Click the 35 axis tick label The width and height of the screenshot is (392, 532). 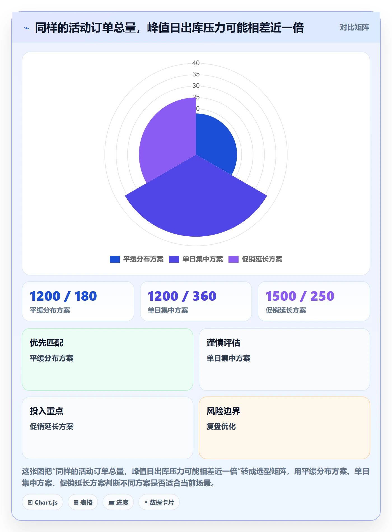point(196,74)
